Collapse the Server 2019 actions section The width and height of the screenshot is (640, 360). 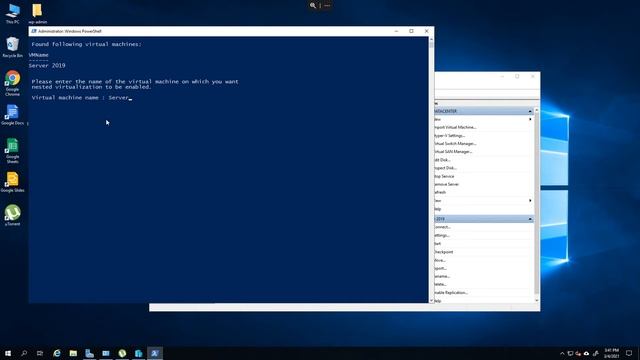click(x=530, y=219)
